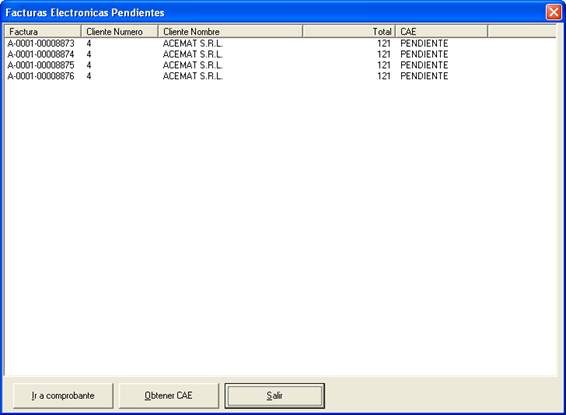Click the Obtener CAE button
566x415 pixels.
(169, 396)
